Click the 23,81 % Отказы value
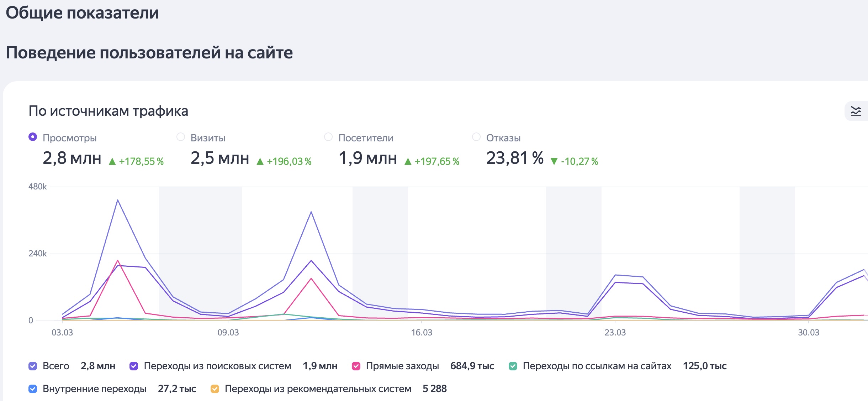Image resolution: width=868 pixels, height=401 pixels. pos(514,158)
